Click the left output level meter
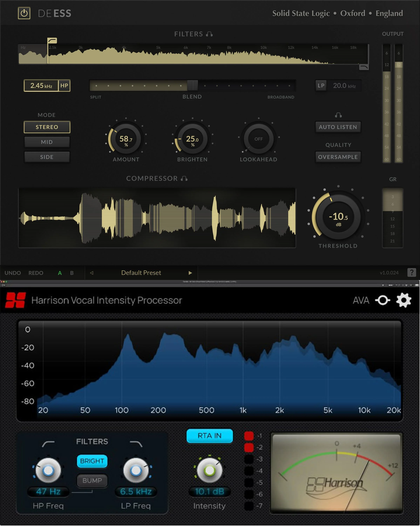The width and height of the screenshot is (420, 526). point(387,103)
